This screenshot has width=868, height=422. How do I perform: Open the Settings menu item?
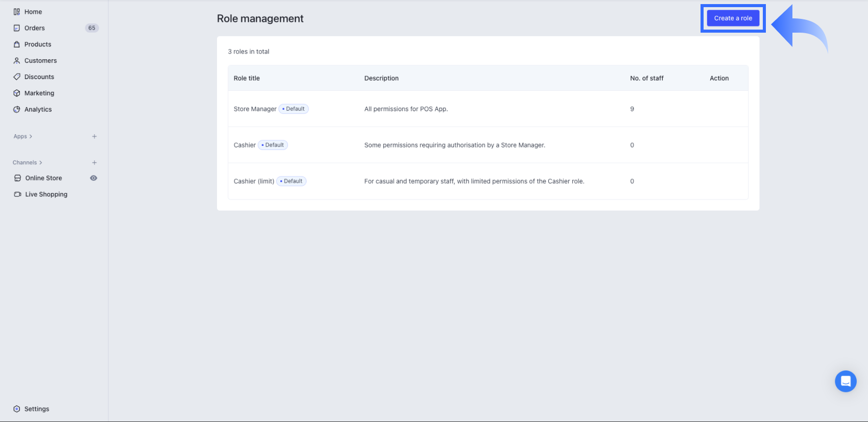[x=37, y=409]
